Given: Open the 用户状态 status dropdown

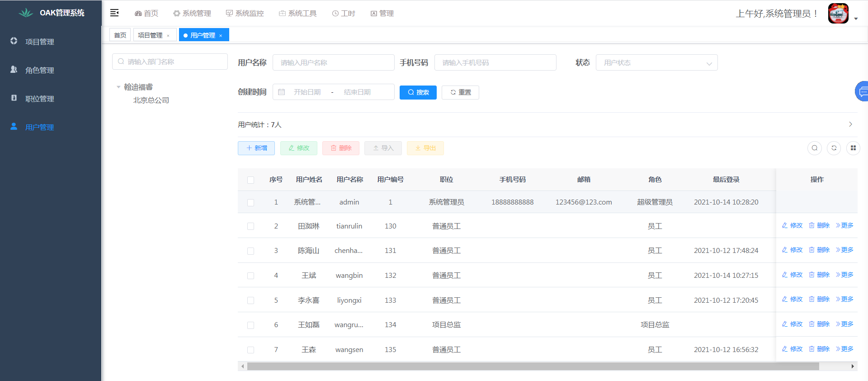Looking at the screenshot, I should [656, 63].
